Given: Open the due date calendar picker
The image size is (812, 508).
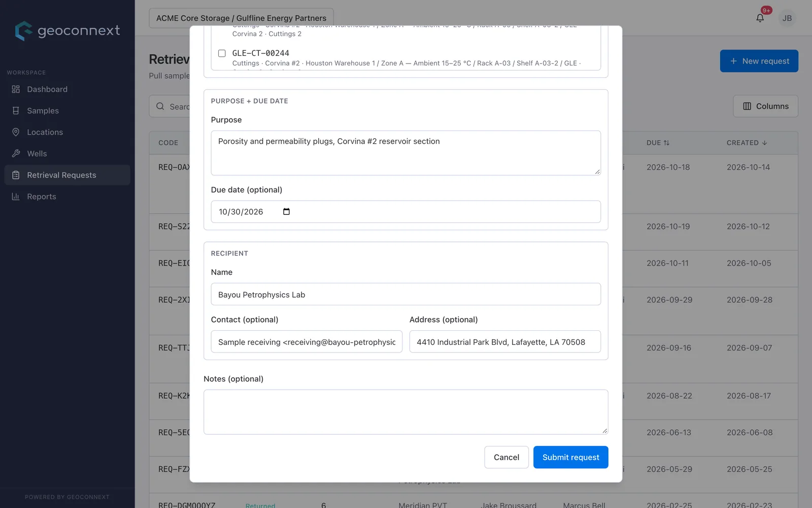Looking at the screenshot, I should 286,212.
